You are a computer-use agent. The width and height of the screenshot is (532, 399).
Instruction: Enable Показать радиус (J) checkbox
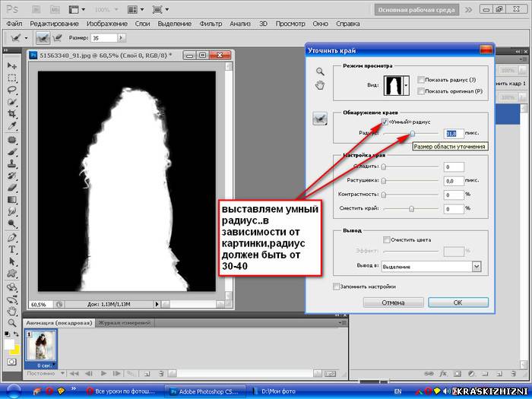421,80
